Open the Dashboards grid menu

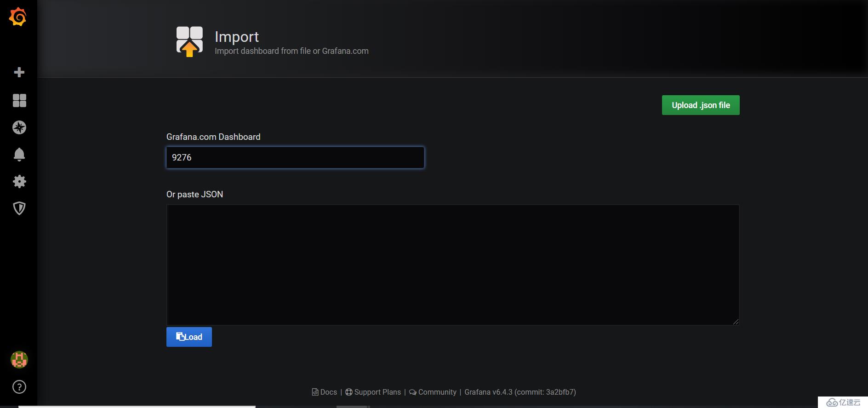(x=19, y=100)
